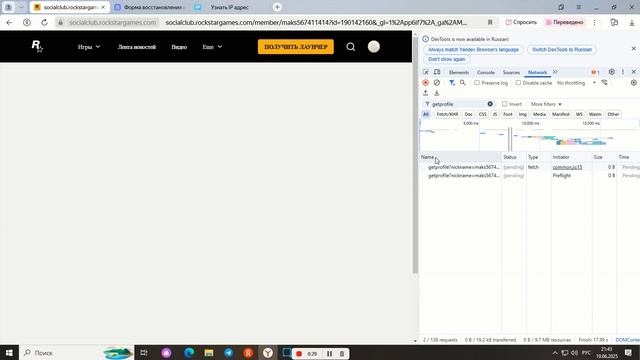
Task: Toggle the network filter funnel icon
Action: coord(451,83)
